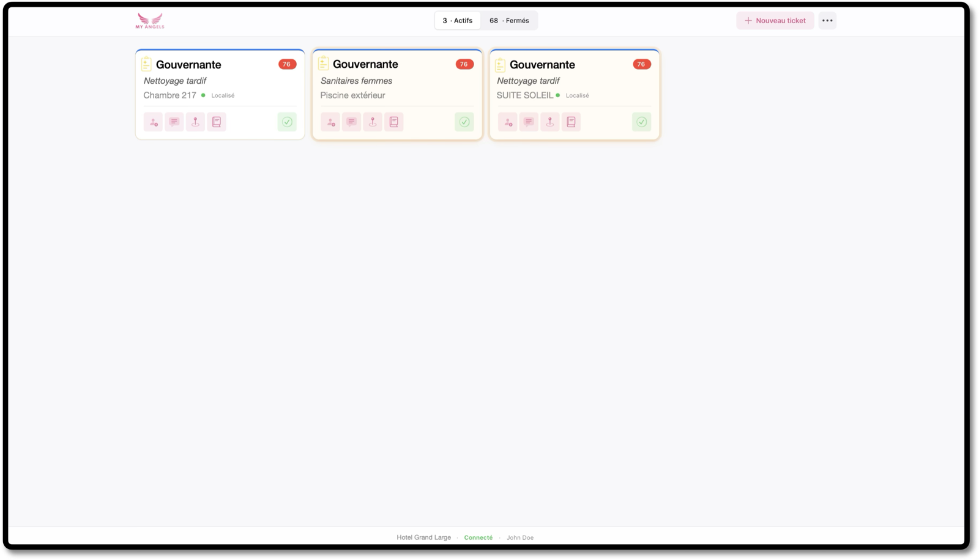
Task: Click the Piscine extérieur location text
Action: pyautogui.click(x=352, y=95)
